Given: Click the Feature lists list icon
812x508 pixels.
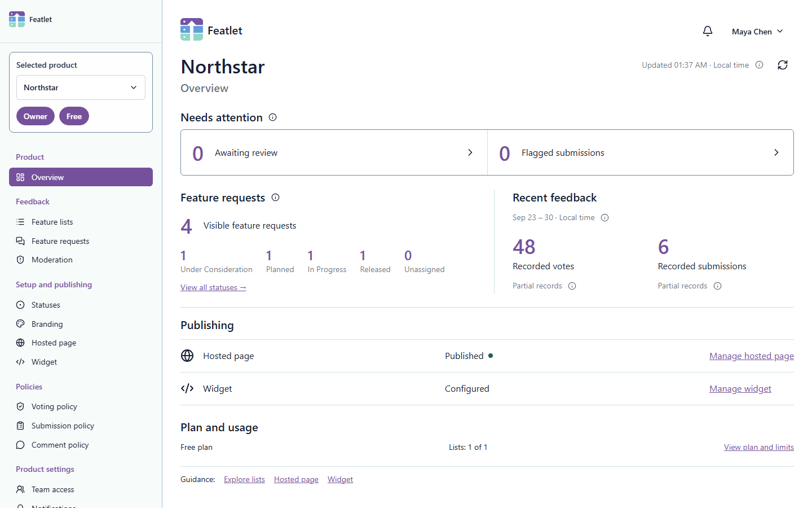Looking at the screenshot, I should click(x=20, y=222).
